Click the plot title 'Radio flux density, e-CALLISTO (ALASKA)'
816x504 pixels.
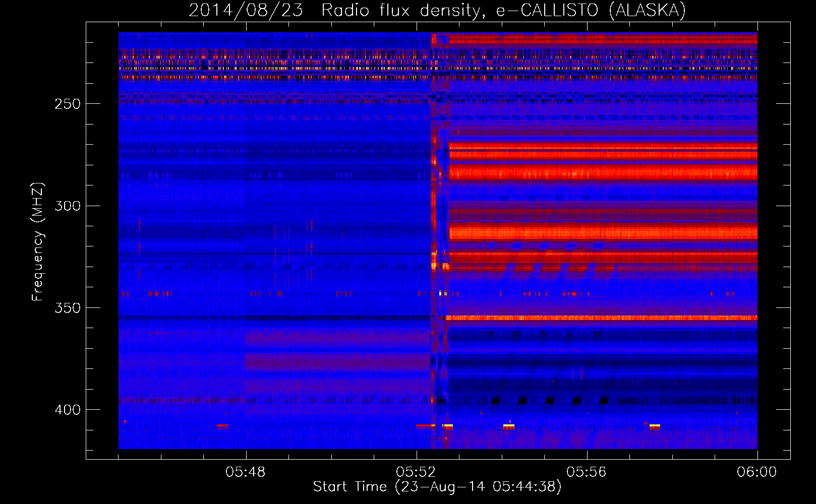click(x=503, y=11)
